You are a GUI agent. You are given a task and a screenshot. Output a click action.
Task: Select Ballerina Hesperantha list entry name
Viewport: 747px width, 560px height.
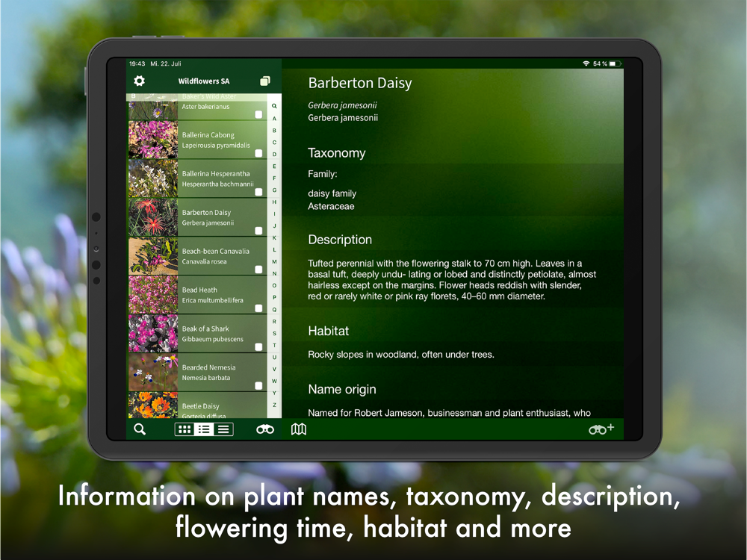click(216, 174)
